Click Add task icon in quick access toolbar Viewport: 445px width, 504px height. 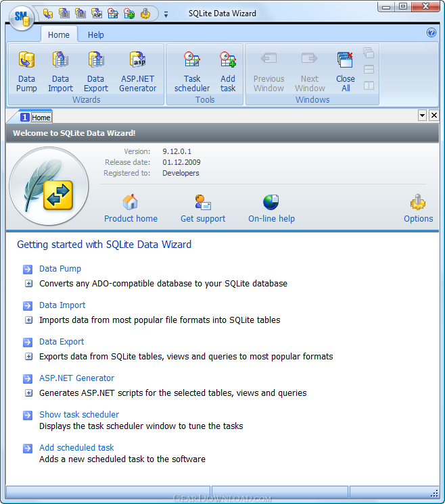[129, 14]
